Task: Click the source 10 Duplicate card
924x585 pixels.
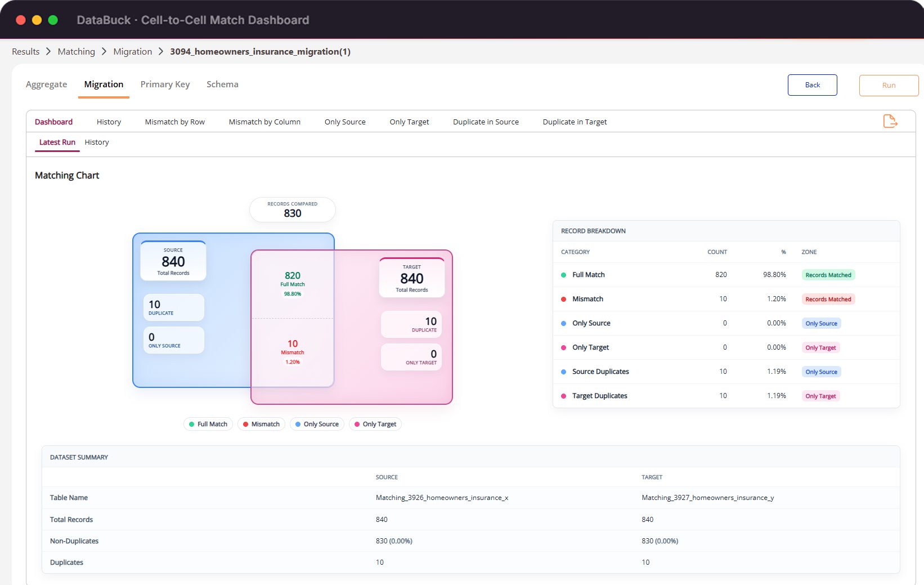Action: tap(173, 307)
